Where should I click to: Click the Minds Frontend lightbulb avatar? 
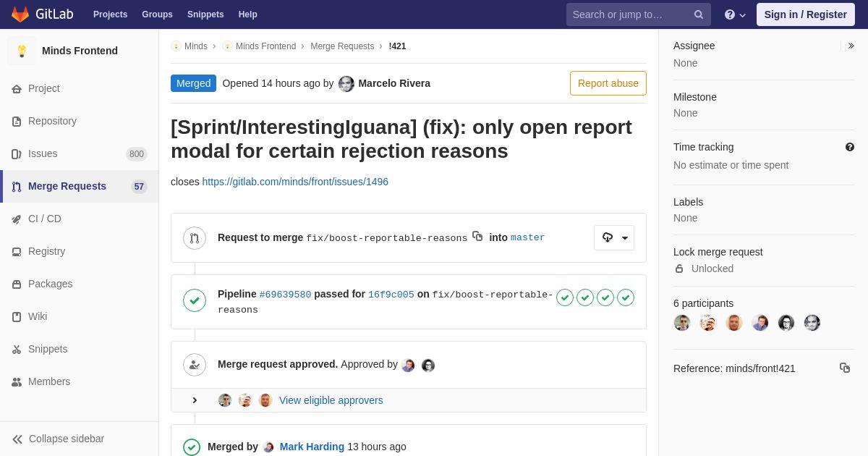(x=22, y=51)
